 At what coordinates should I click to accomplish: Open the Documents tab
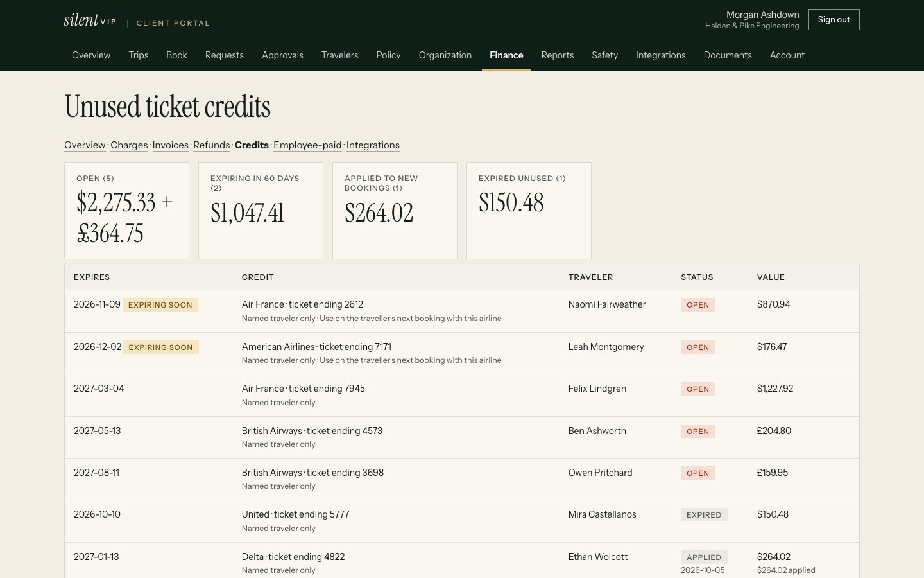coord(728,55)
